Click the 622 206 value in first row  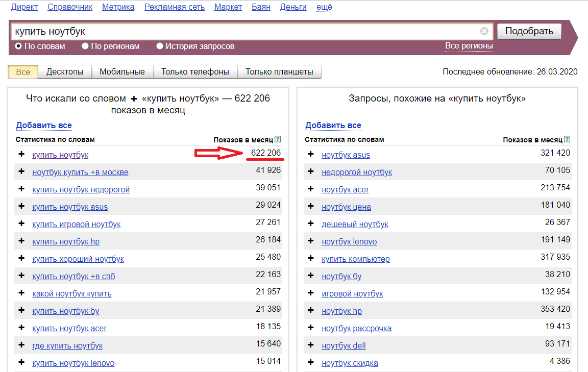[266, 153]
